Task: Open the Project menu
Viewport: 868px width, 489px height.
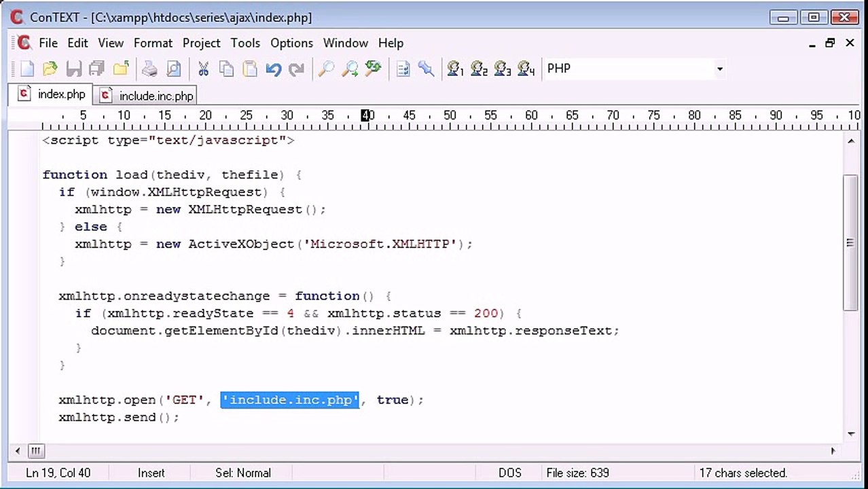Action: (x=201, y=43)
